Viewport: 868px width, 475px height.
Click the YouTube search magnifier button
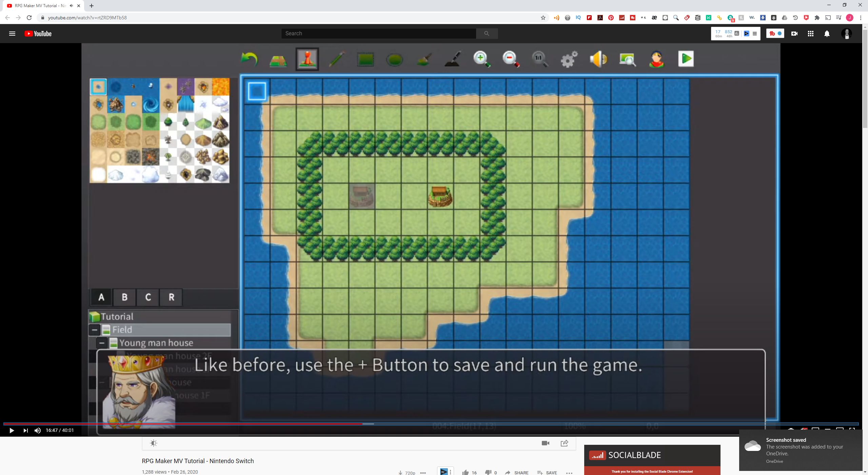click(x=487, y=33)
